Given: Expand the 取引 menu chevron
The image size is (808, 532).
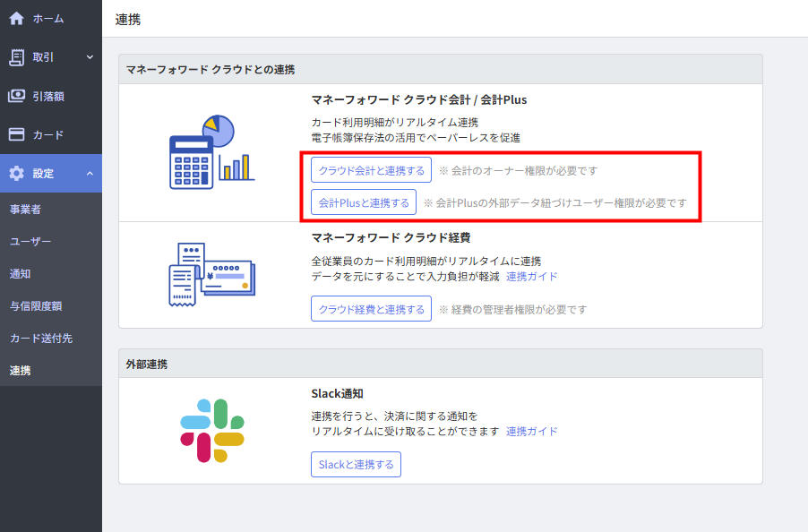Looking at the screenshot, I should click(90, 57).
